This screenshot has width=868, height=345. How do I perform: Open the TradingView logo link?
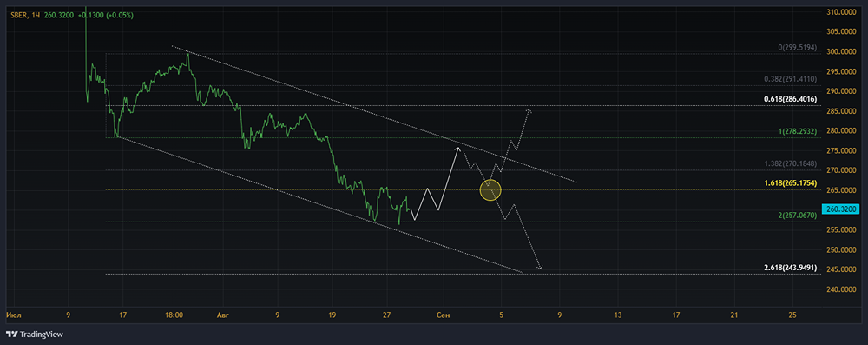(x=35, y=334)
